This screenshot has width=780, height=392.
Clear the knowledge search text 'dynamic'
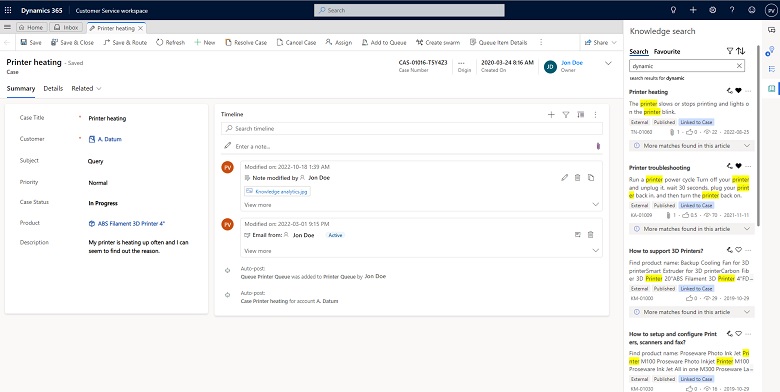click(x=739, y=66)
